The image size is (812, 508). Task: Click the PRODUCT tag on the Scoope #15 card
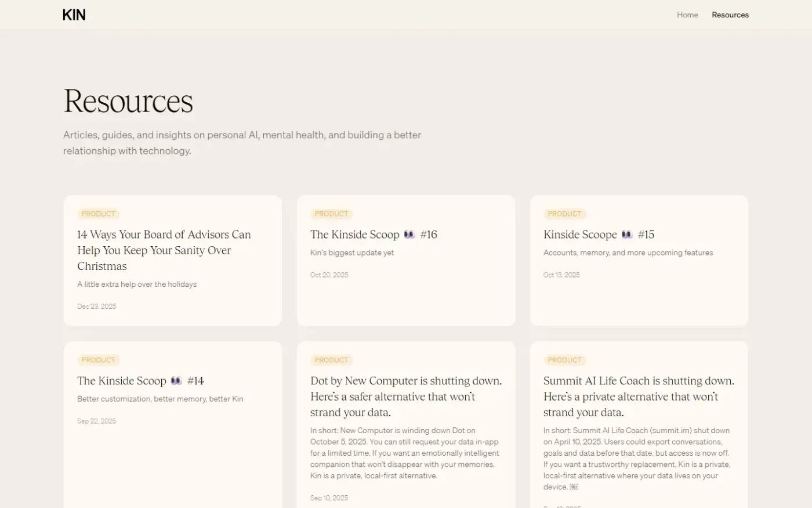click(564, 214)
